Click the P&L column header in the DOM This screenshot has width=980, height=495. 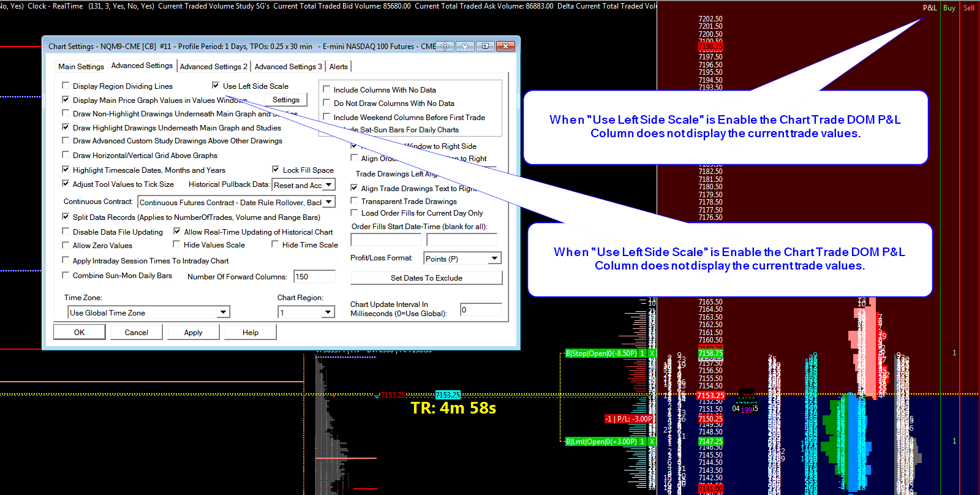930,8
